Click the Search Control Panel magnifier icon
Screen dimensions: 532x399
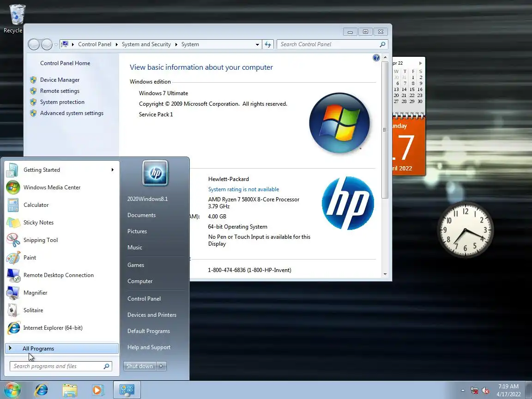pyautogui.click(x=382, y=44)
